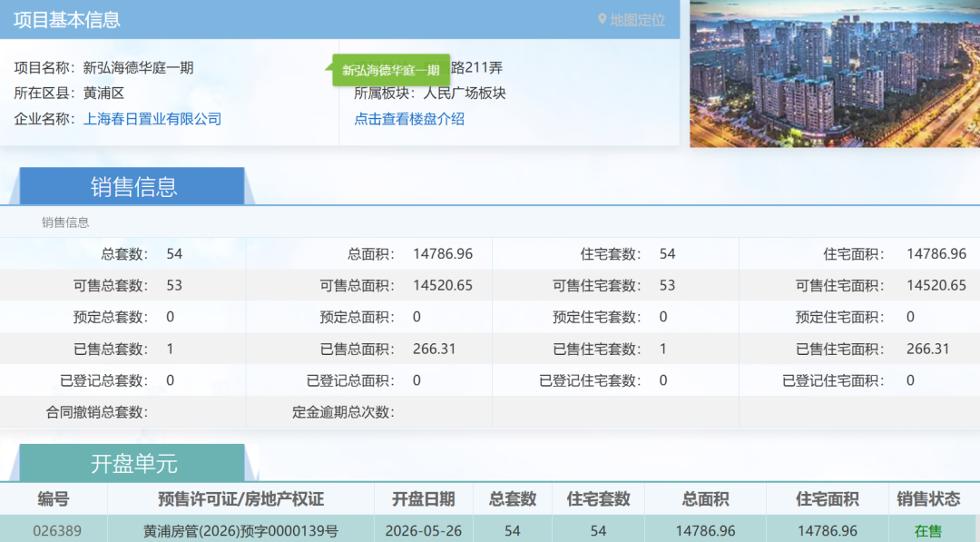This screenshot has height=542, width=980.
Task: Click 人民广场板块 block value
Action: [x=465, y=94]
